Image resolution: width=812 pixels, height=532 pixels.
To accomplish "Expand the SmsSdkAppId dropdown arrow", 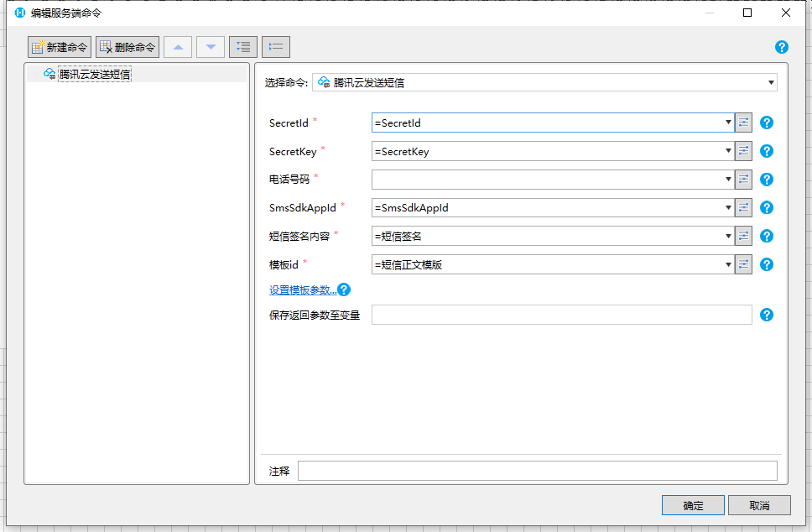I will (728, 208).
